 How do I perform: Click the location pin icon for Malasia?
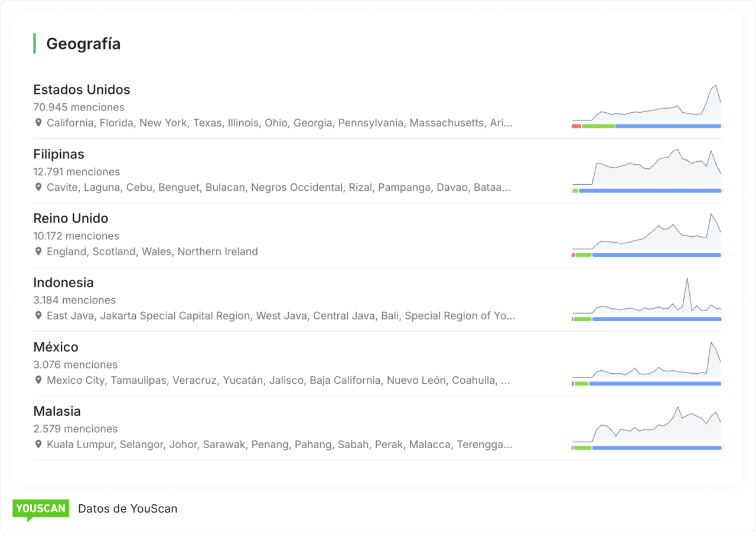point(38,445)
